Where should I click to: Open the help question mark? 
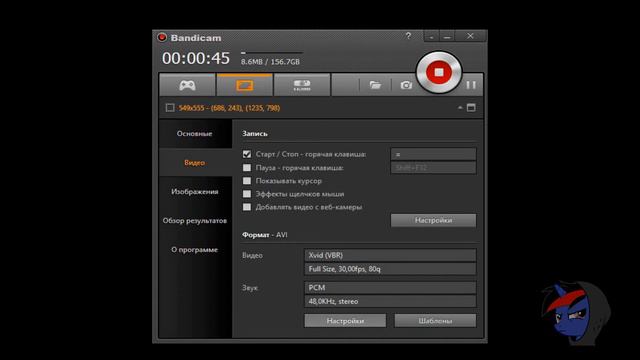408,36
